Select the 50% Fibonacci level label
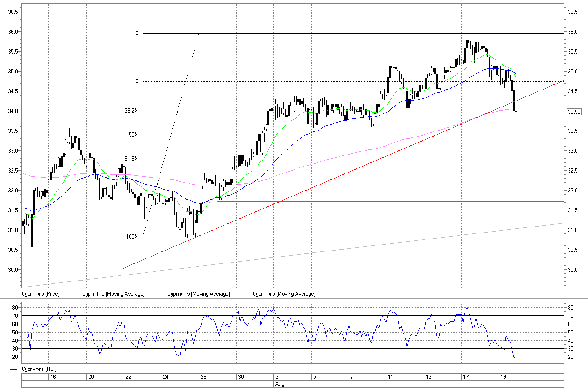588x388 pixels. (x=133, y=135)
